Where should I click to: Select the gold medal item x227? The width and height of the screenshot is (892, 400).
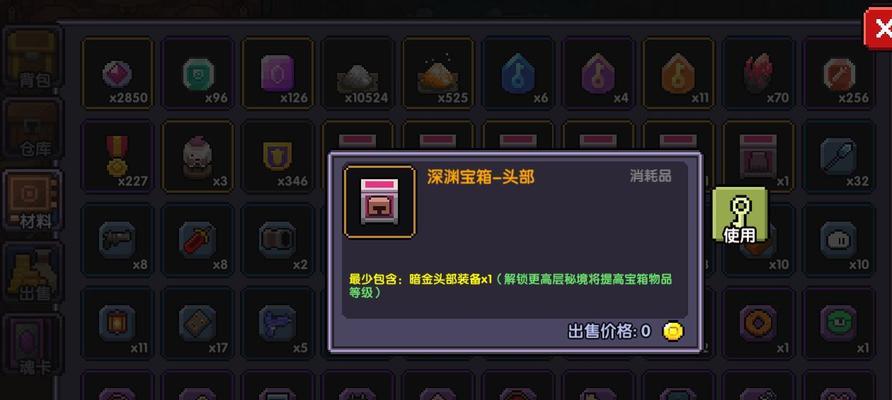pos(117,156)
